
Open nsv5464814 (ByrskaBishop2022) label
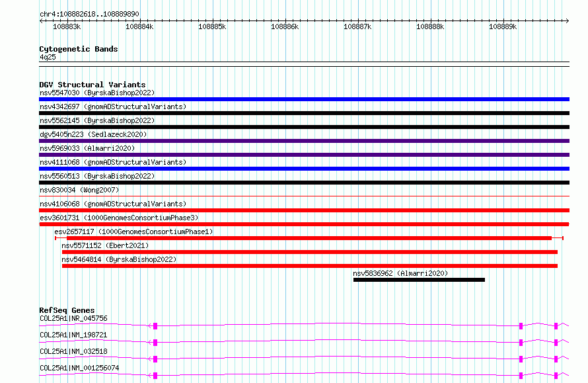click(x=119, y=259)
